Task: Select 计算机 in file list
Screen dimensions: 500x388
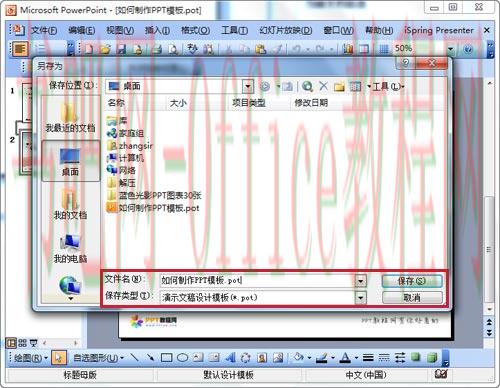Action: point(125,158)
